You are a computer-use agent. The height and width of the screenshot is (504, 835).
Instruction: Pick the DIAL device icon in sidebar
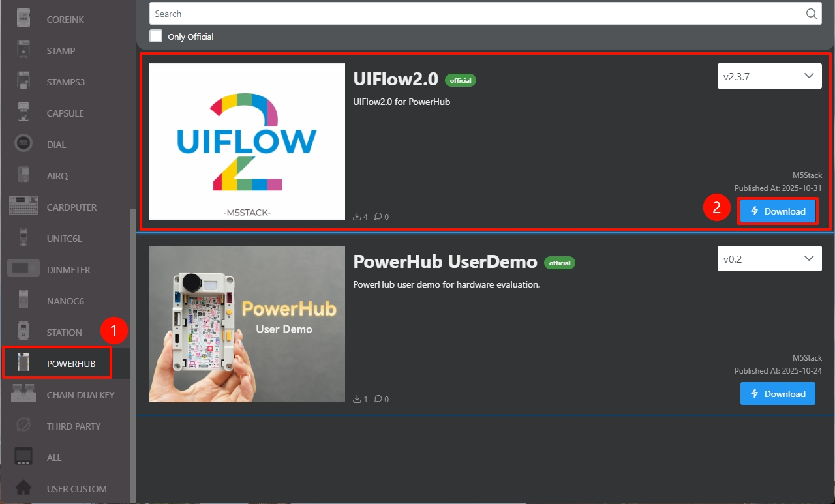point(23,144)
